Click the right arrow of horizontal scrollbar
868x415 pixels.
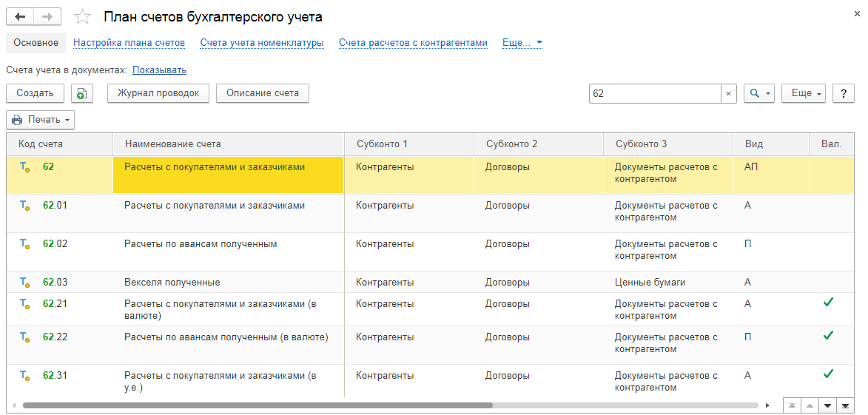767,405
